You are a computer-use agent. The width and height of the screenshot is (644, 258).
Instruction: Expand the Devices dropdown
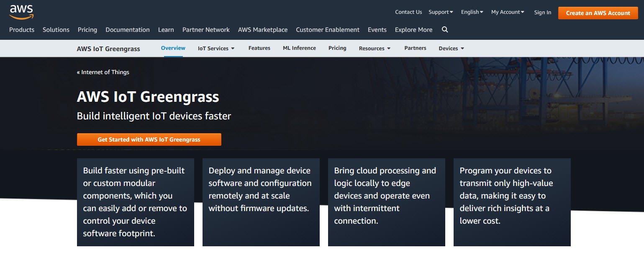[x=452, y=48]
